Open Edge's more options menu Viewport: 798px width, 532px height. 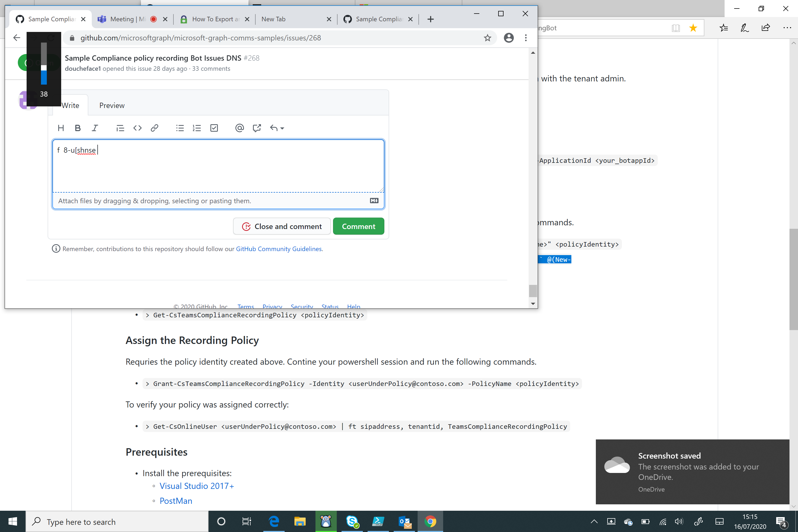point(787,28)
